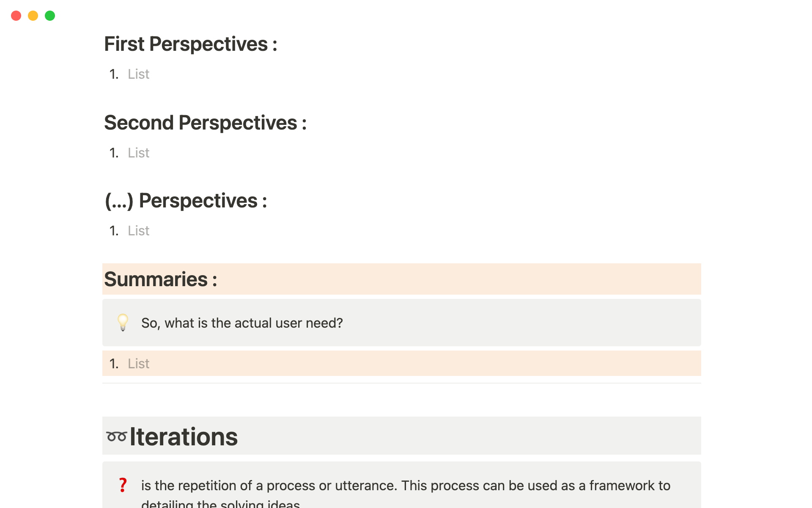Click the "actual user need" callout text
812x508 pixels.
[x=242, y=323]
